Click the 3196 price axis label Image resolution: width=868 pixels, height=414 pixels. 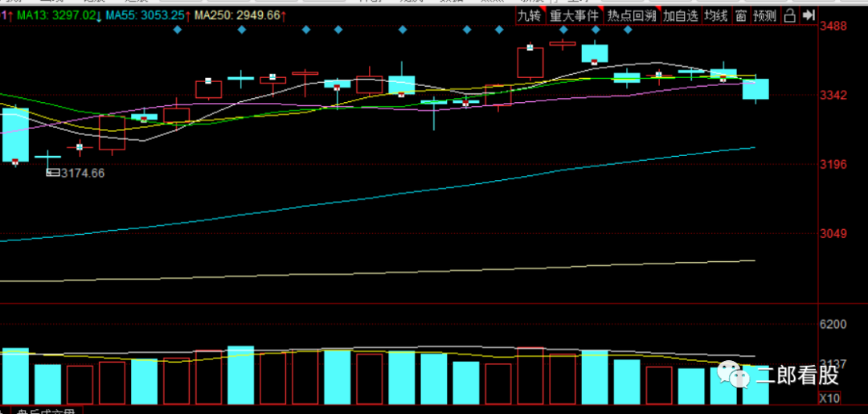click(x=834, y=164)
